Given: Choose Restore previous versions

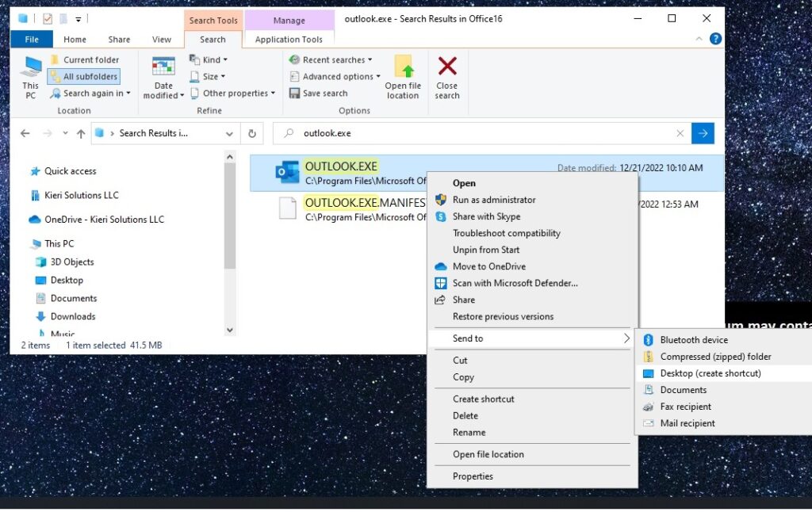Looking at the screenshot, I should 532,316.
